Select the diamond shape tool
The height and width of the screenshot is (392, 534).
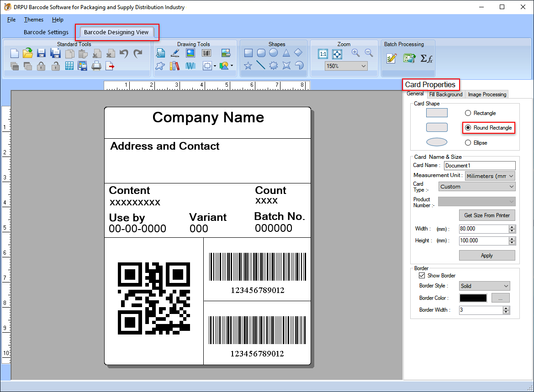point(298,52)
